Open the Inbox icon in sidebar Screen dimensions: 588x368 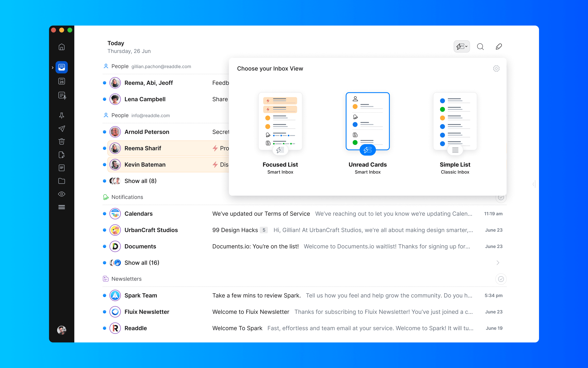click(61, 67)
